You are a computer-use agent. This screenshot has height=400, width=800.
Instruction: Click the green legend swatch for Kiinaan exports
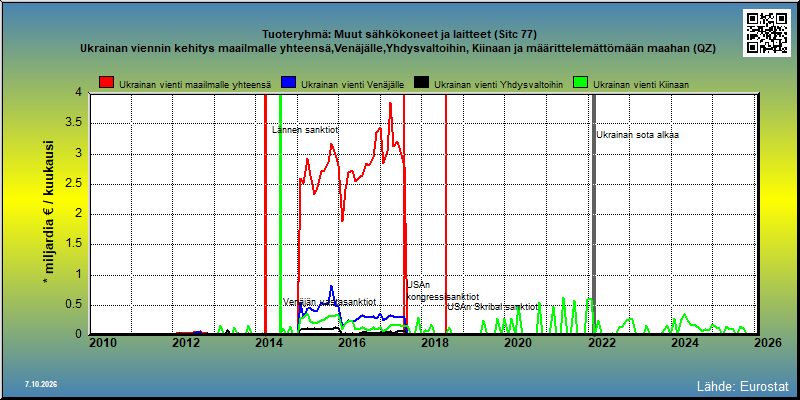581,84
